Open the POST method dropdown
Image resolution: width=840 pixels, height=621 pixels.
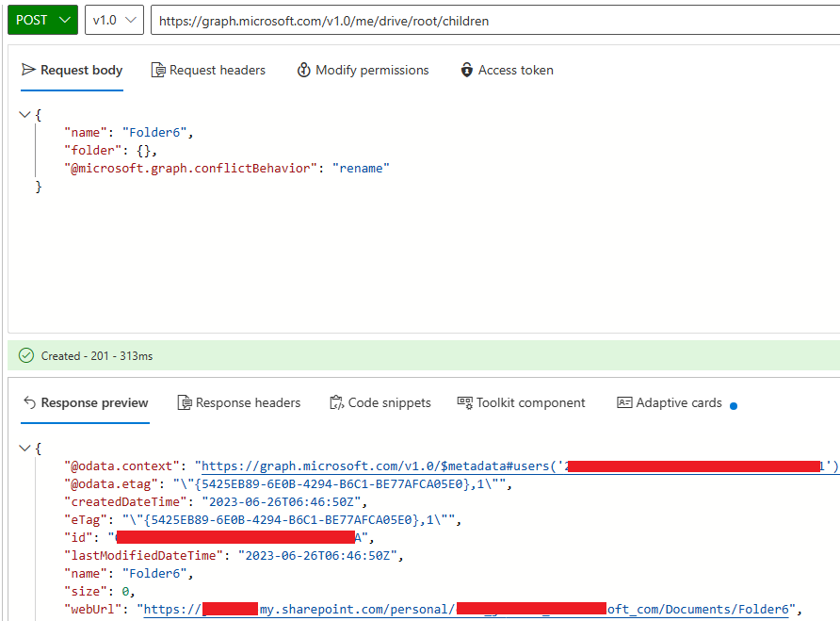tap(43, 20)
